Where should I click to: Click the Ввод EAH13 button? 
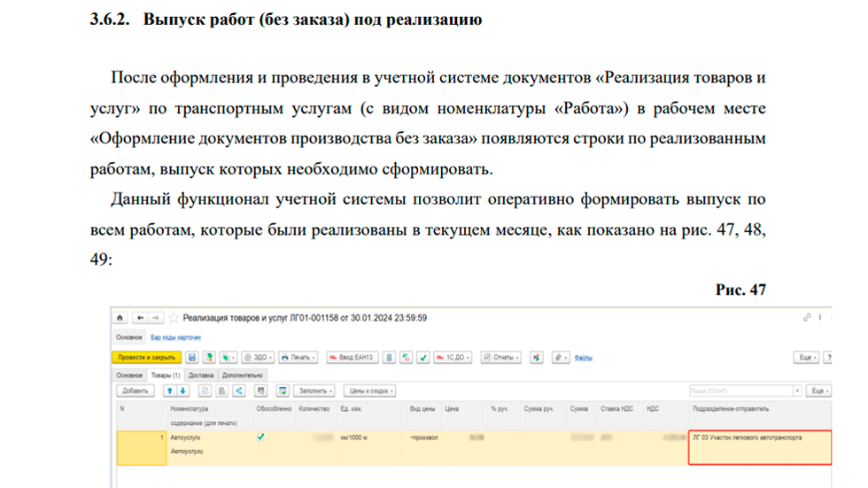coord(353,358)
